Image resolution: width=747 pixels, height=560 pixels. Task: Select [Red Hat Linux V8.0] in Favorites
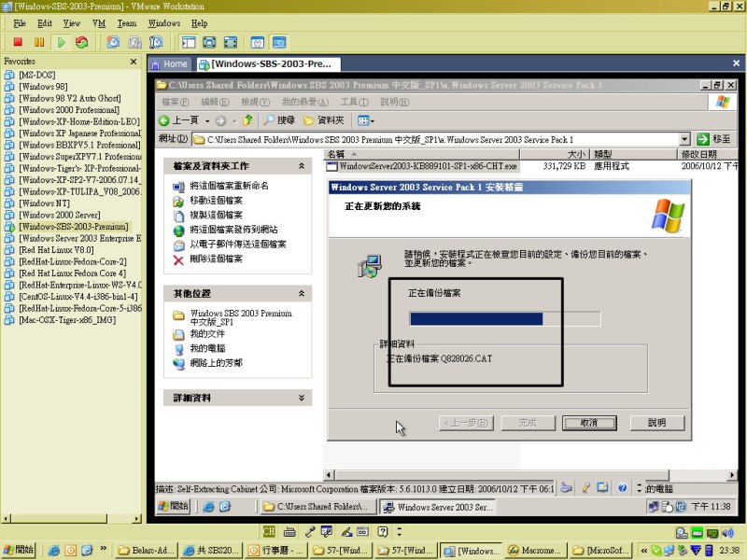[x=56, y=250]
